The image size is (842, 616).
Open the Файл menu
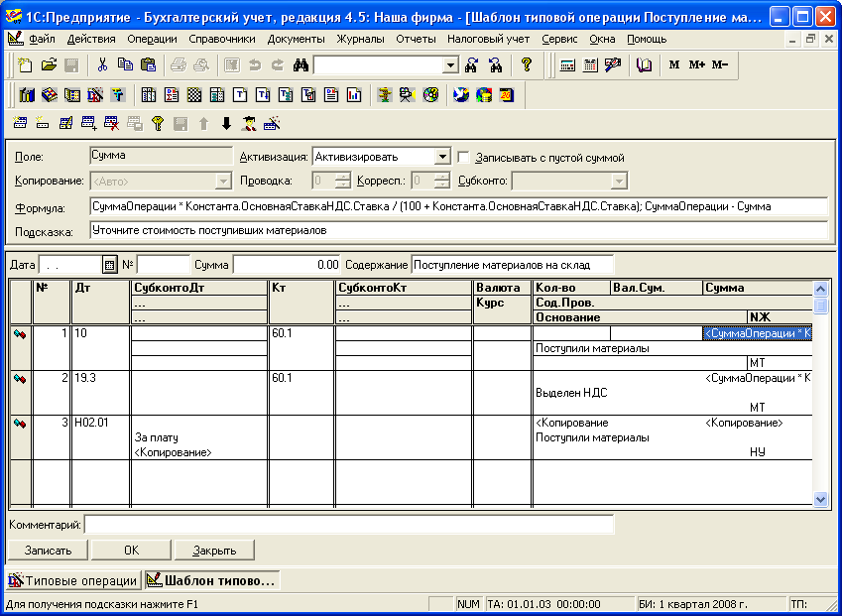42,39
